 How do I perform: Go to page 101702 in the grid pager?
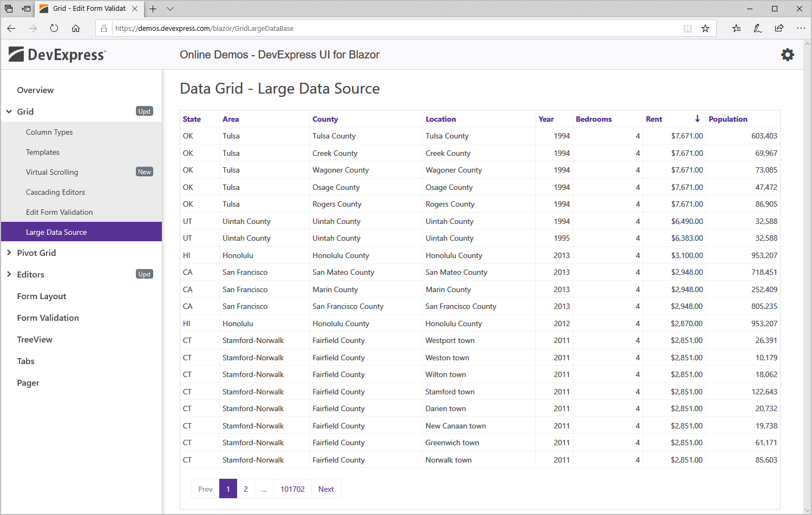pos(292,488)
